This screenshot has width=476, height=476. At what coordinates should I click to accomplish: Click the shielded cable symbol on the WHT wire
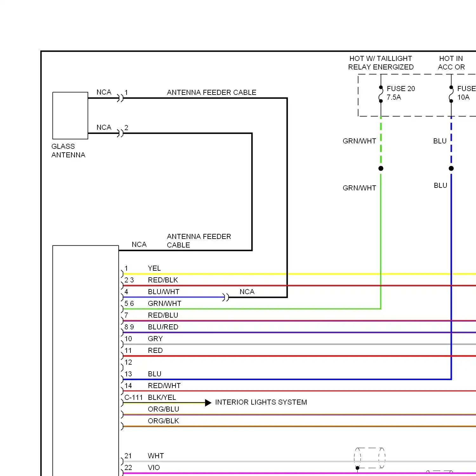point(370,458)
